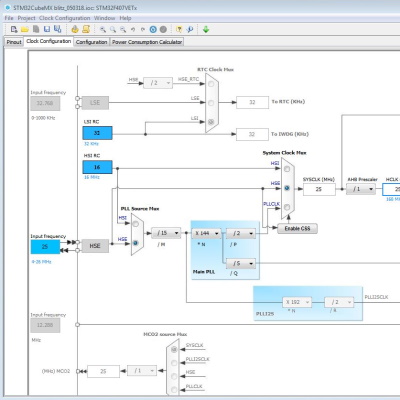The height and width of the screenshot is (400, 400).
Task: Open the Window menu
Action: coord(104,18)
